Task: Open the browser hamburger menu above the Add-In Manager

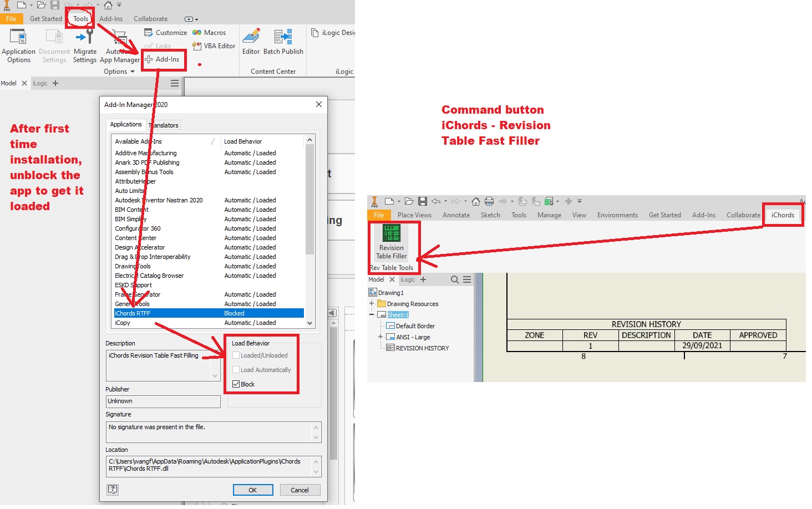Action: pos(175,83)
